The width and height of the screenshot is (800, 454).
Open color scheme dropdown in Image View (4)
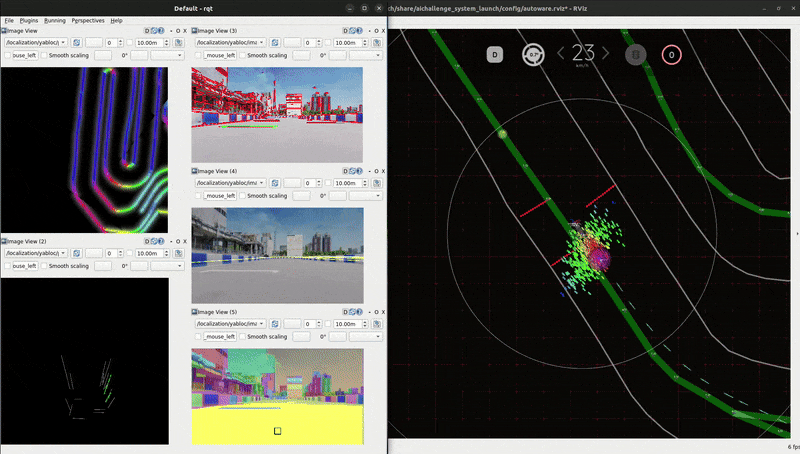click(366, 195)
